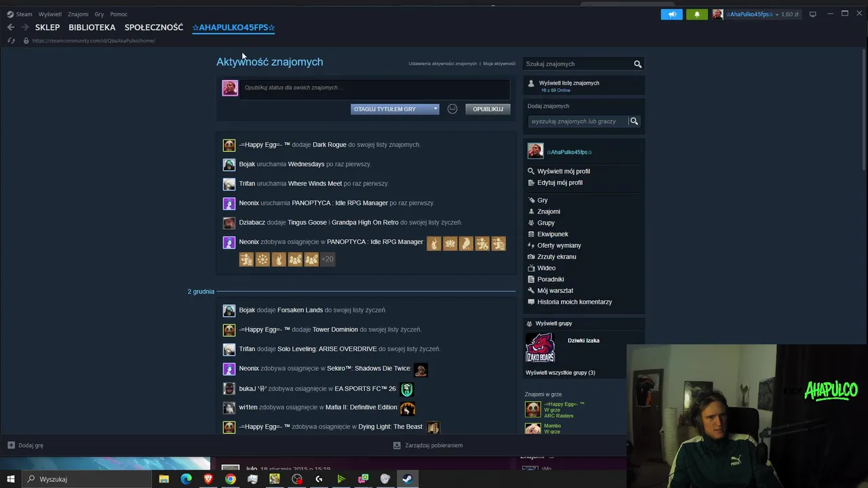Open the emoticon smiley picker
This screenshot has height=488, width=868.
452,109
